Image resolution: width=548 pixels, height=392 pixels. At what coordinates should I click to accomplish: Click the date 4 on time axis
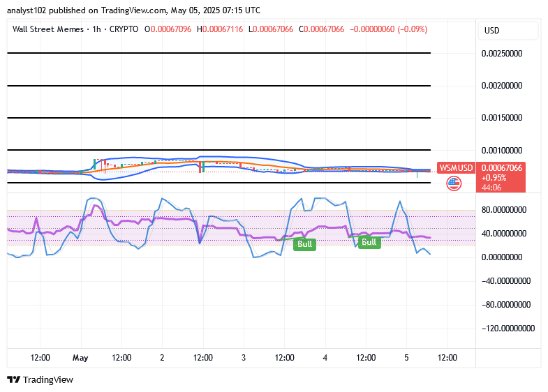(x=325, y=358)
